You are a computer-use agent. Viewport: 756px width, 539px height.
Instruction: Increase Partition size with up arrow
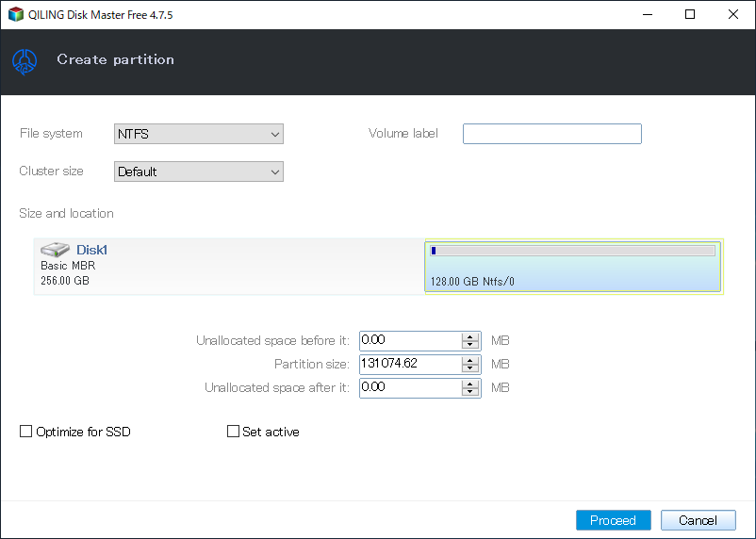coord(470,360)
